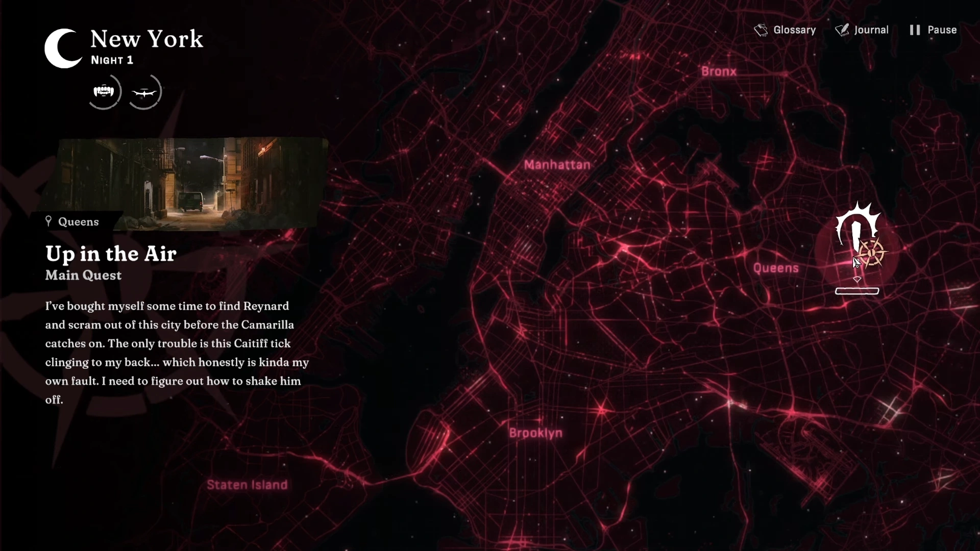
Task: Click the "Night 1" label
Action: (x=112, y=60)
